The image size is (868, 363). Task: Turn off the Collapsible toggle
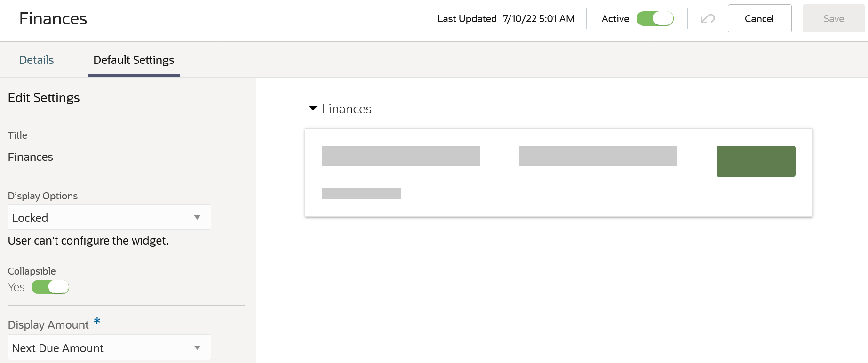pyautogui.click(x=50, y=287)
